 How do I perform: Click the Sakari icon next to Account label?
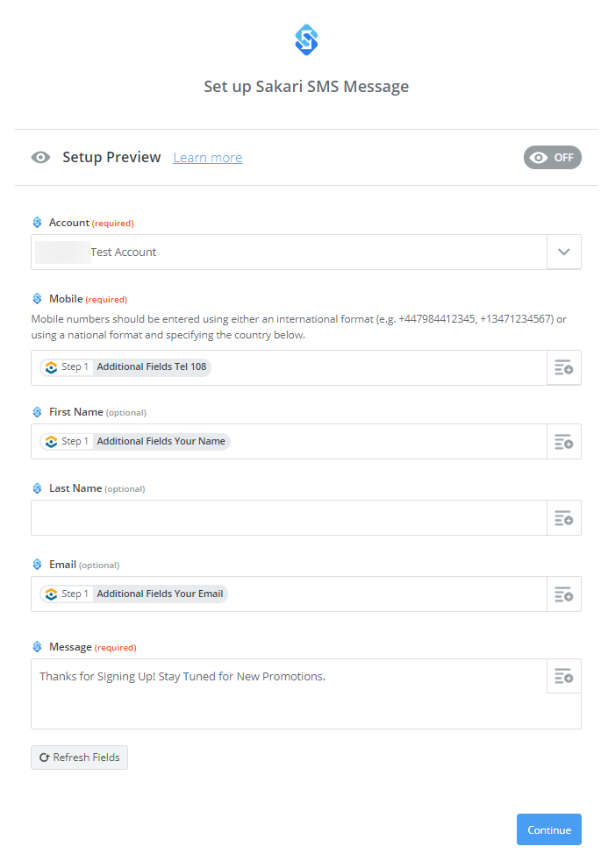[x=37, y=223]
